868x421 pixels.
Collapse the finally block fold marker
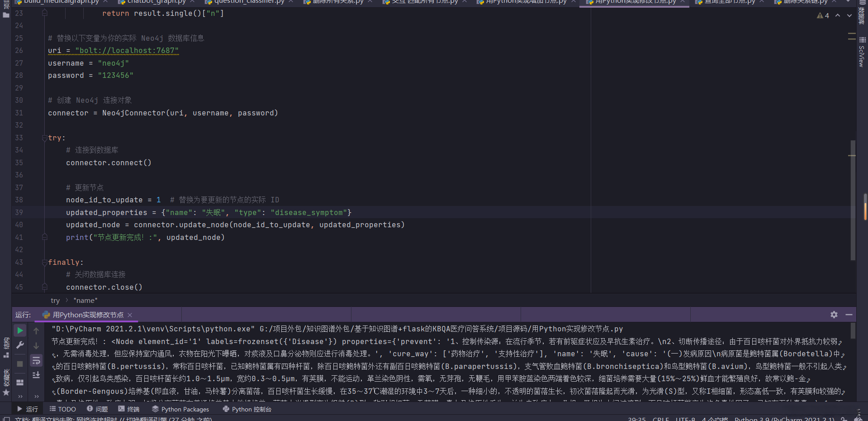coord(45,262)
